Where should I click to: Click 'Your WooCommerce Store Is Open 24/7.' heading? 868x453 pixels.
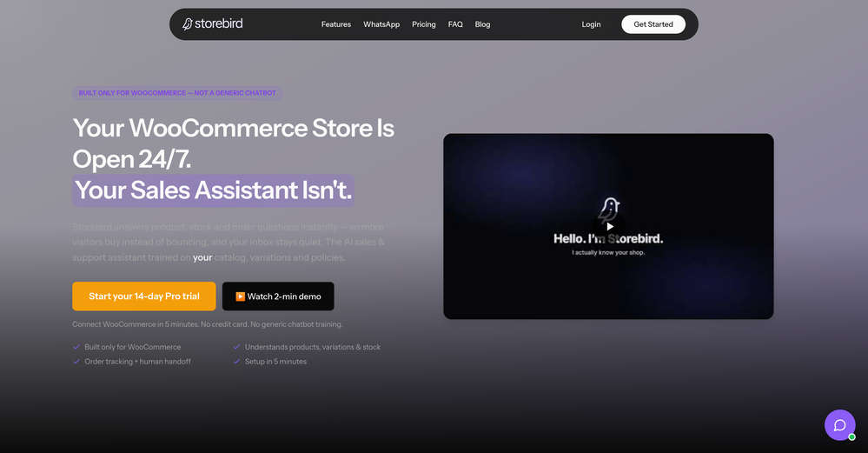233,143
